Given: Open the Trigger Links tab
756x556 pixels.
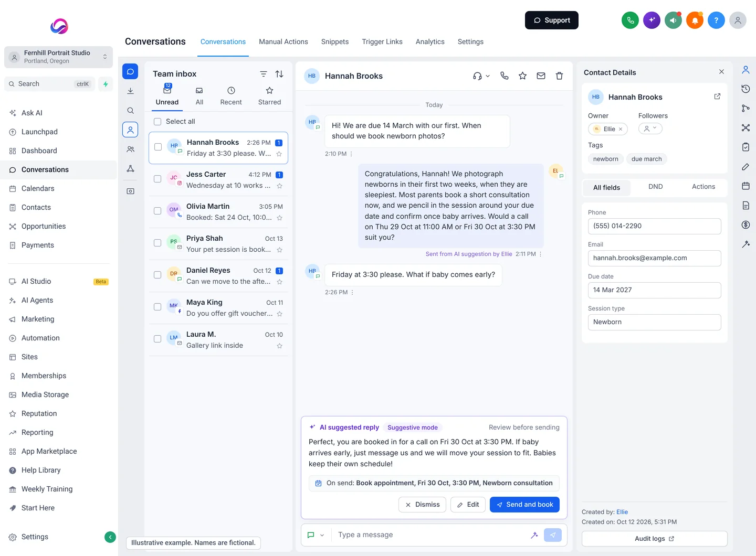Looking at the screenshot, I should [x=382, y=42].
